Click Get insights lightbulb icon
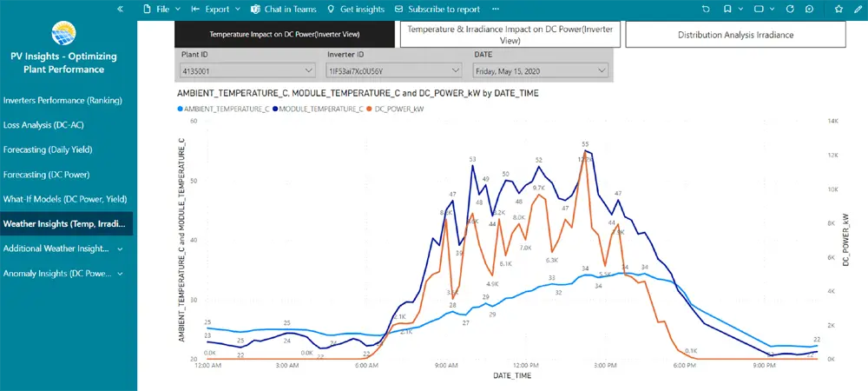Image resolution: width=868 pixels, height=391 pixels. tap(332, 9)
